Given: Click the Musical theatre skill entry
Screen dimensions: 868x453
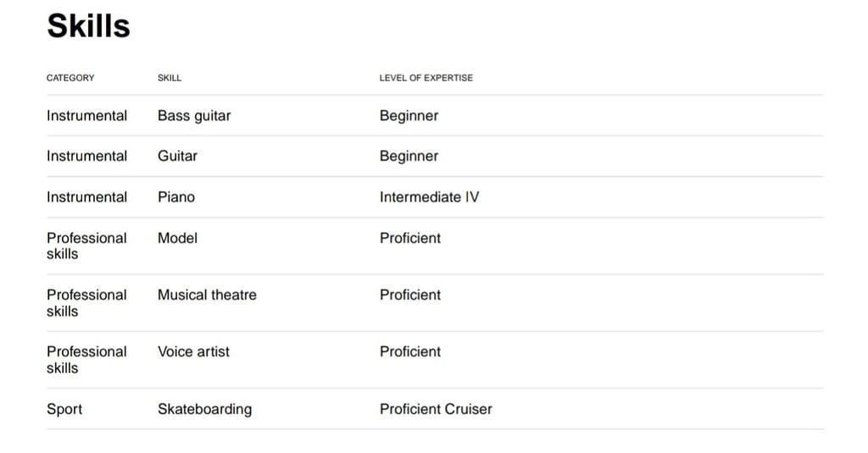Looking at the screenshot, I should (207, 295).
